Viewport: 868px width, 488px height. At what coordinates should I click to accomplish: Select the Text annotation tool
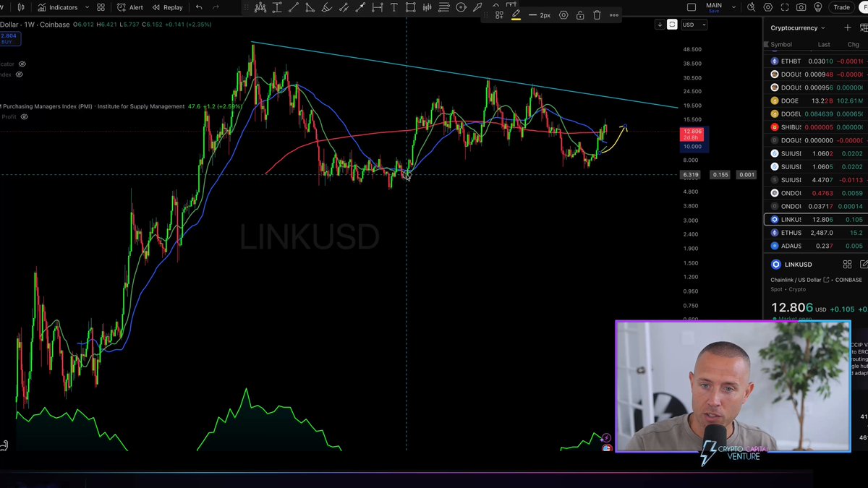pyautogui.click(x=393, y=7)
